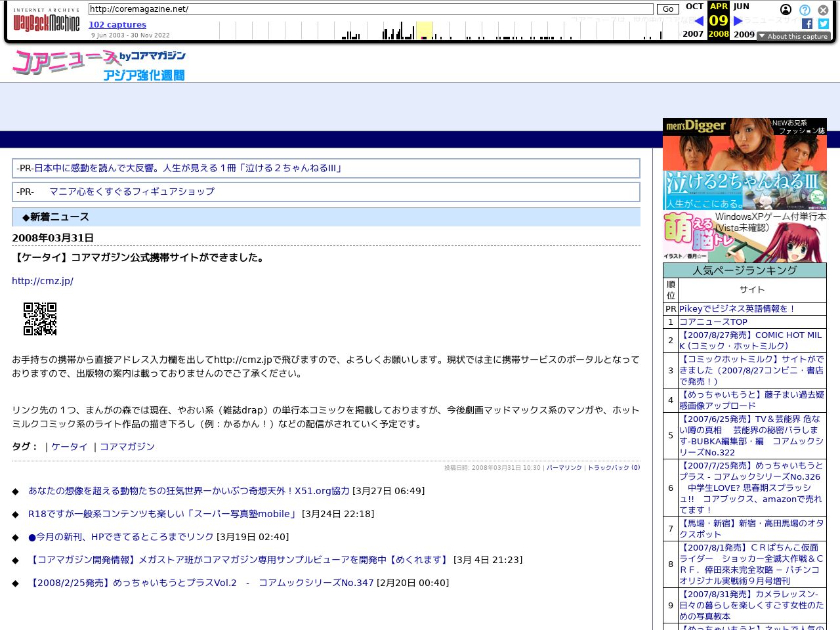Click the next capture arrow
This screenshot has width=840, height=630.
(x=738, y=21)
